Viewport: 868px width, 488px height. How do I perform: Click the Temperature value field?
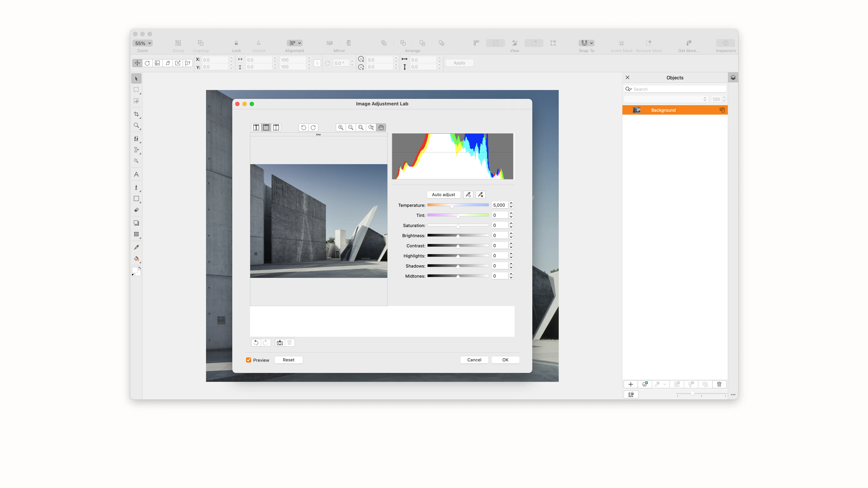pyautogui.click(x=500, y=205)
